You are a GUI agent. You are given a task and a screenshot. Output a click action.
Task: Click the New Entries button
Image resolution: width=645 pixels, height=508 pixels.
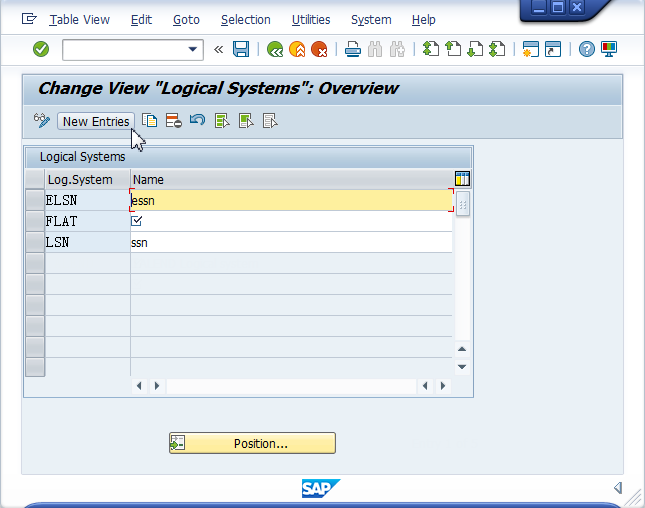(x=96, y=121)
